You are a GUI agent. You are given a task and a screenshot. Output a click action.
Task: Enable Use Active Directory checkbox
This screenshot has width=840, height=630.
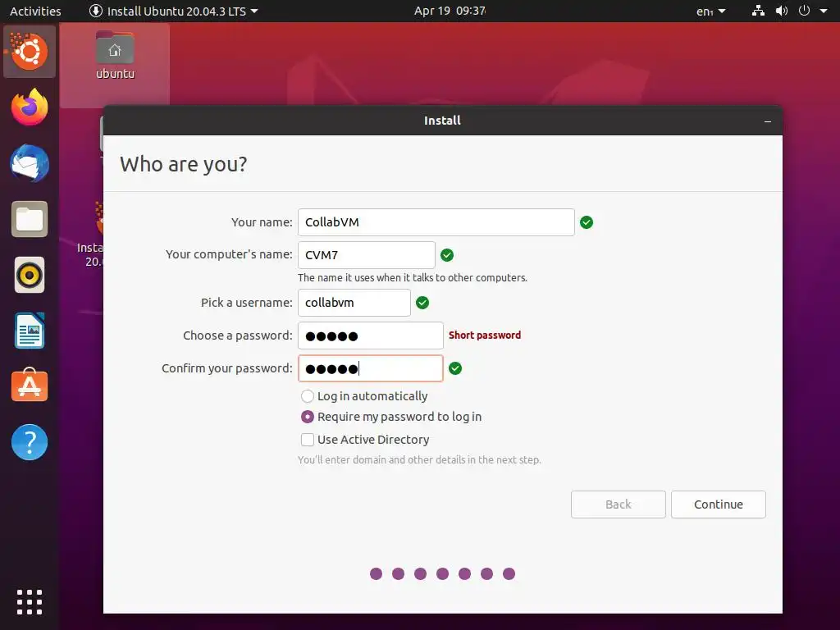[308, 440]
